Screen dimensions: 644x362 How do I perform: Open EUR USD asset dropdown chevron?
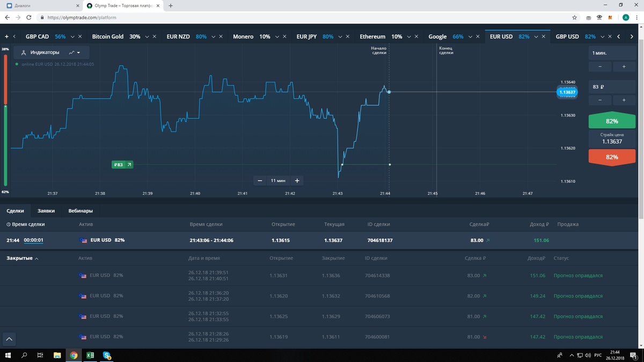(x=536, y=36)
